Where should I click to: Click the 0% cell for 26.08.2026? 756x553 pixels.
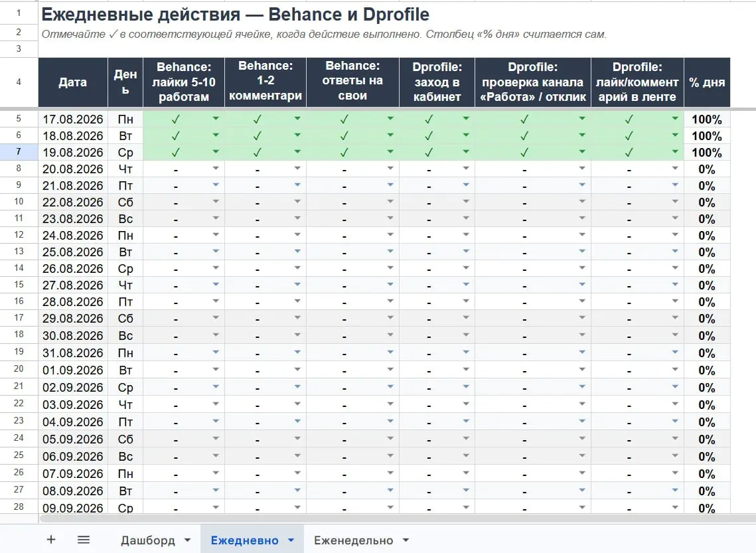pos(707,269)
